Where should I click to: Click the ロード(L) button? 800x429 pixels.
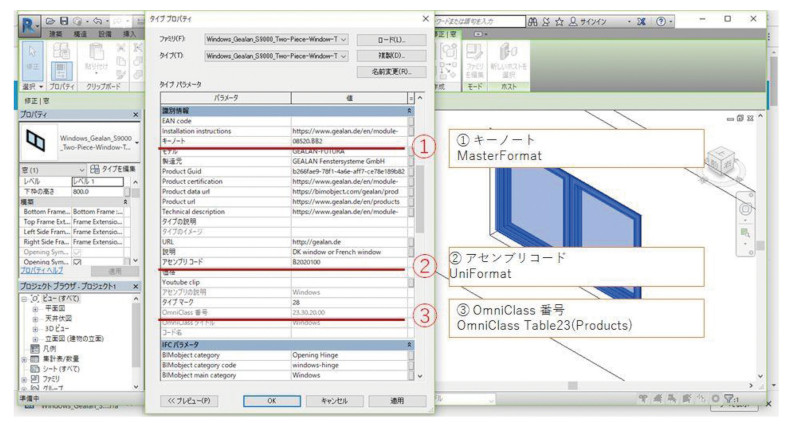click(391, 39)
